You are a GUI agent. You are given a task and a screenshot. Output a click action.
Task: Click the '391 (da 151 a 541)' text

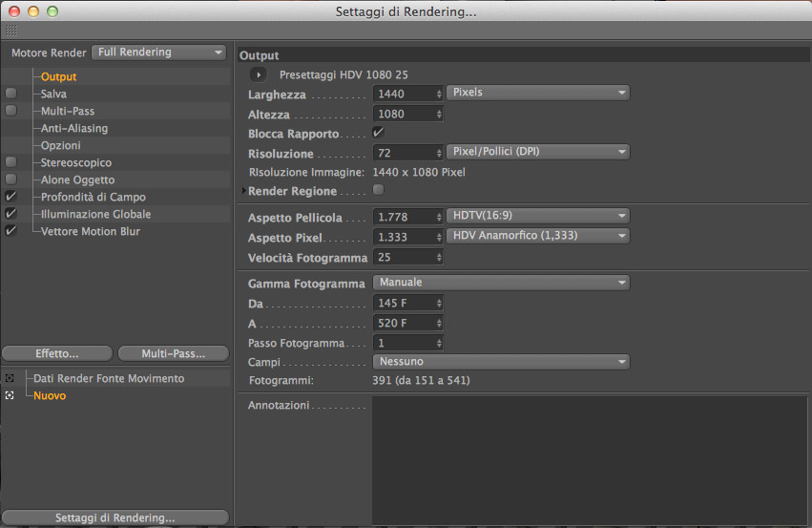click(x=421, y=380)
